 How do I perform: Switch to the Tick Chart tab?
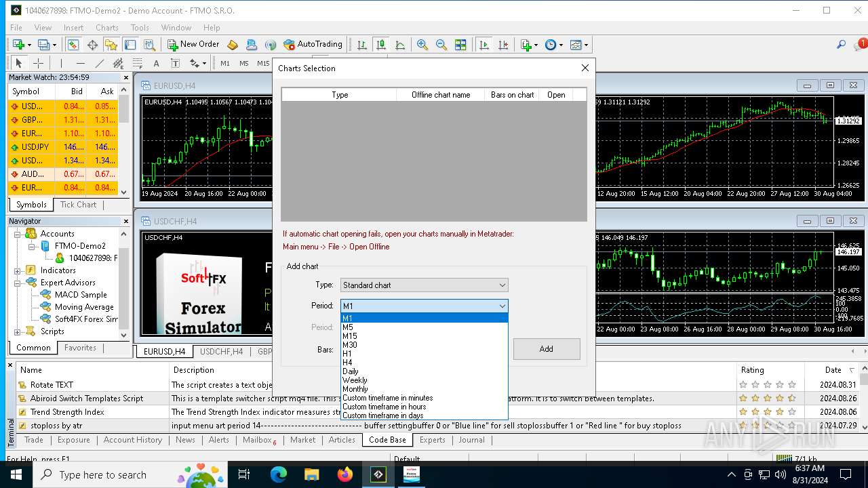pyautogui.click(x=79, y=205)
